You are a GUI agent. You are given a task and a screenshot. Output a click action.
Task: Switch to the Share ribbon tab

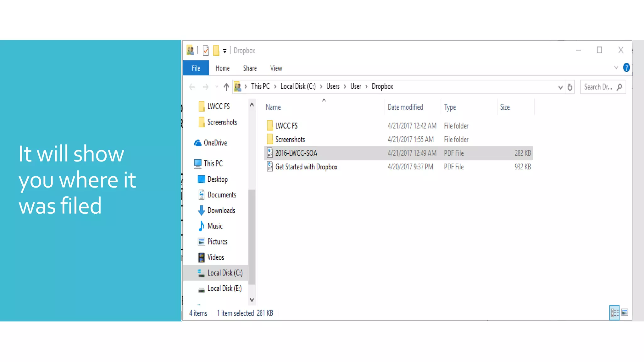pos(250,68)
